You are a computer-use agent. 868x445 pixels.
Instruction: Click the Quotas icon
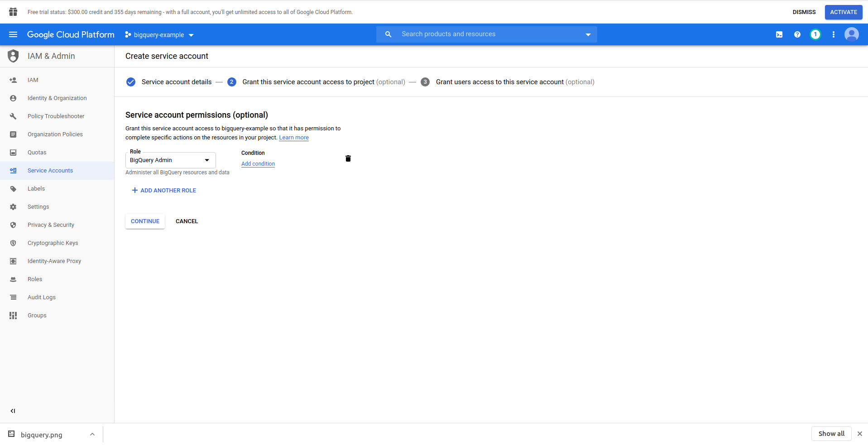point(13,153)
